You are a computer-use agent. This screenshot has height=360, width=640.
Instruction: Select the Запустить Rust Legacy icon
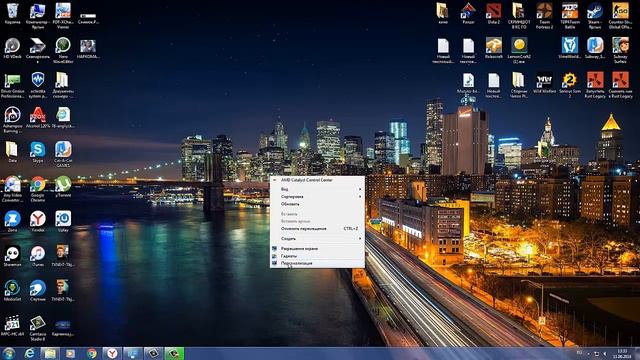[x=595, y=85]
